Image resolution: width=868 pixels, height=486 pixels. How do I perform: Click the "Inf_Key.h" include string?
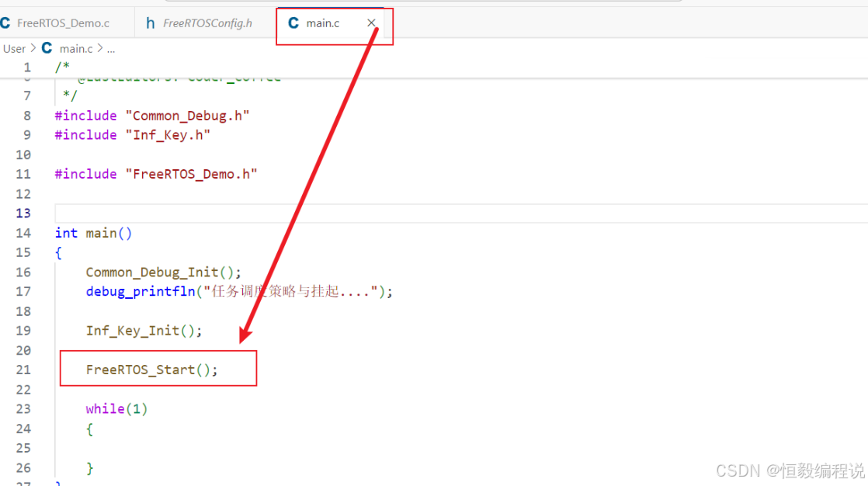point(168,135)
